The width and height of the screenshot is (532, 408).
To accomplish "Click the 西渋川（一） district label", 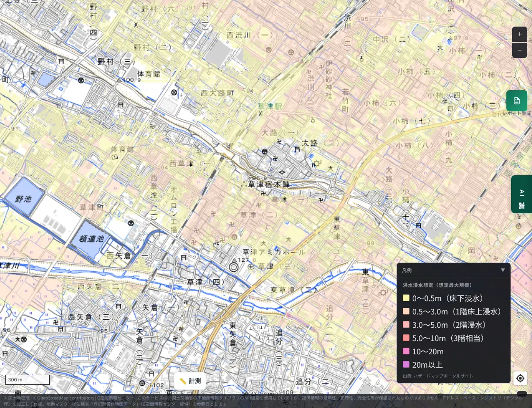I will coord(250,35).
